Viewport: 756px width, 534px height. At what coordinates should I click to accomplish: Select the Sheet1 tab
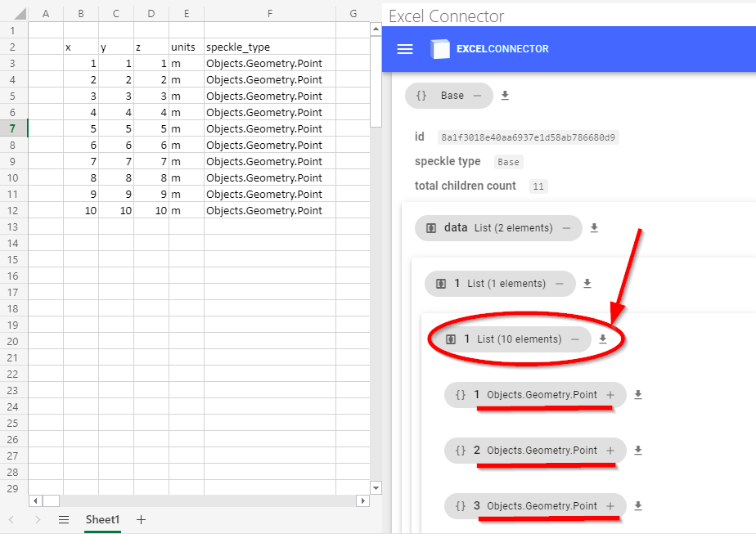pos(102,519)
